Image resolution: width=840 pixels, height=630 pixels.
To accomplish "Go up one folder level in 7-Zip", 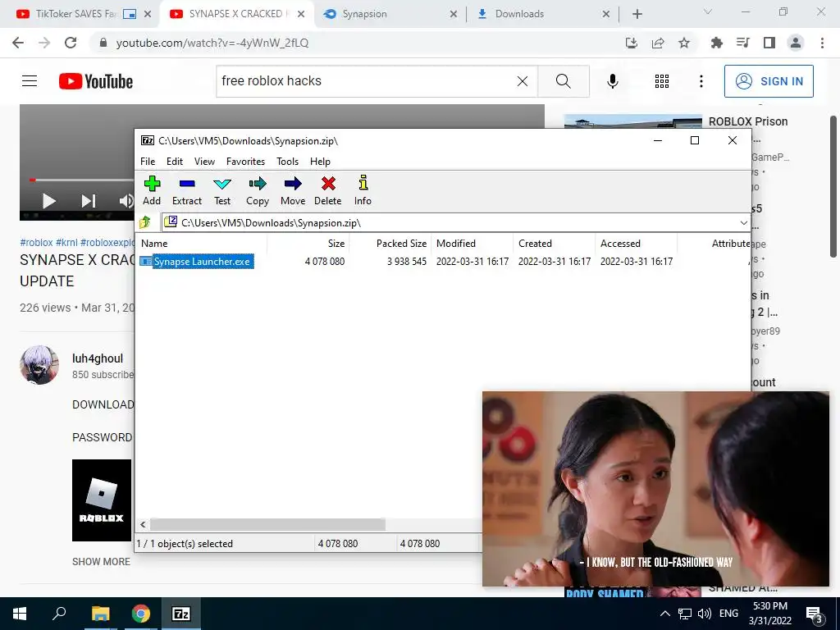I will click(x=145, y=222).
